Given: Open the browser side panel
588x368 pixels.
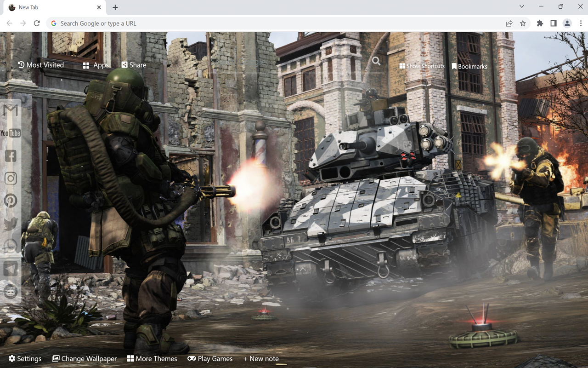Looking at the screenshot, I should coord(554,23).
